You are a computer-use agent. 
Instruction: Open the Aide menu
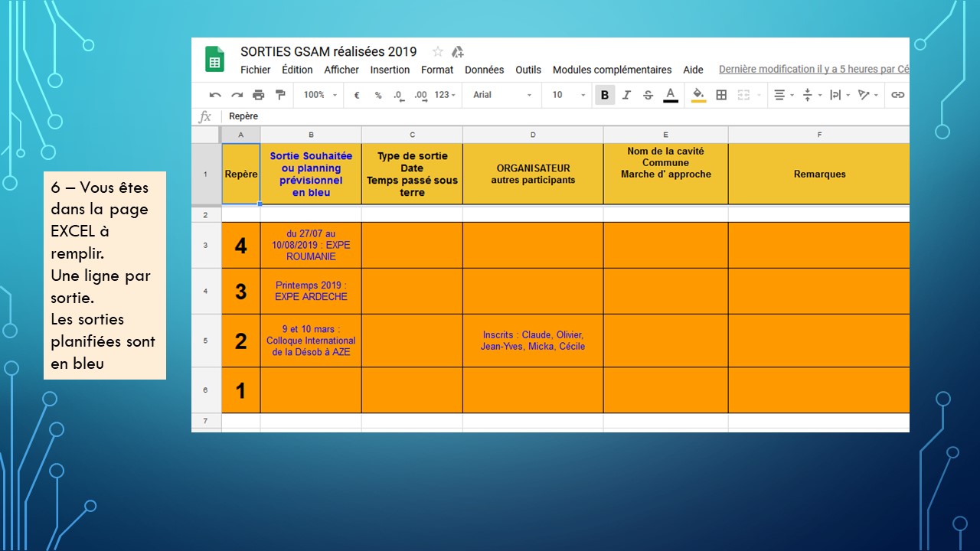tap(693, 70)
